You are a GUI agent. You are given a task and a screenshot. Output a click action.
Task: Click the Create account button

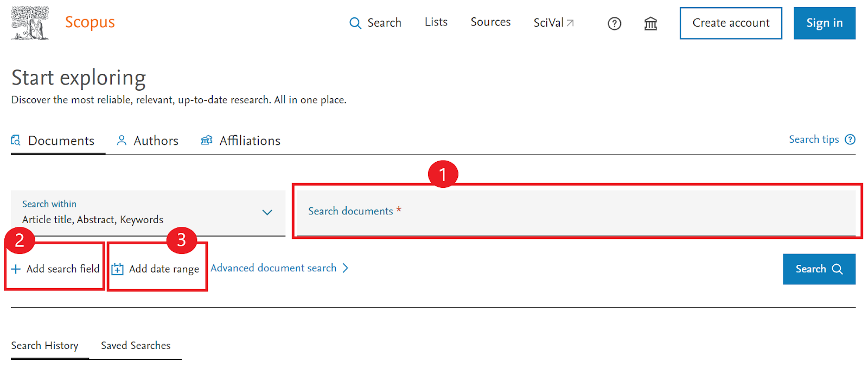point(731,23)
